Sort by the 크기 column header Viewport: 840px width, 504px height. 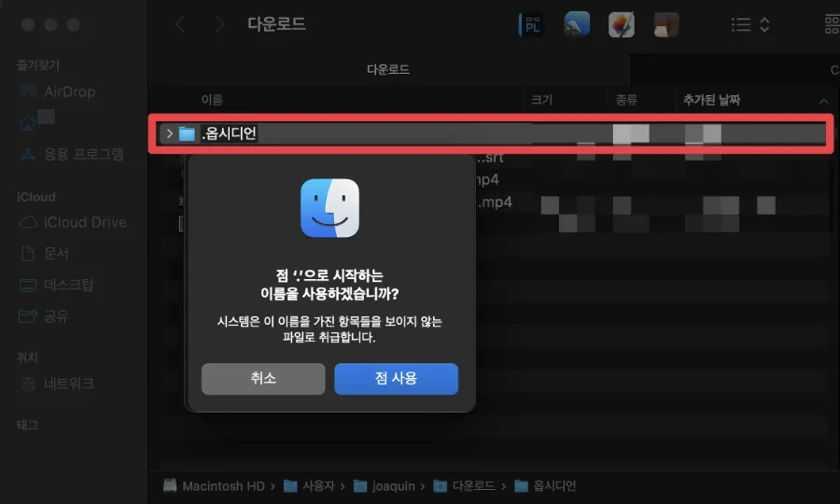(541, 100)
